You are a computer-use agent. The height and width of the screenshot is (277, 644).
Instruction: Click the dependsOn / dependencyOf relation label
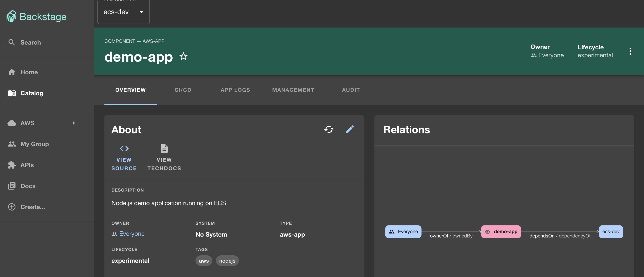(x=560, y=236)
